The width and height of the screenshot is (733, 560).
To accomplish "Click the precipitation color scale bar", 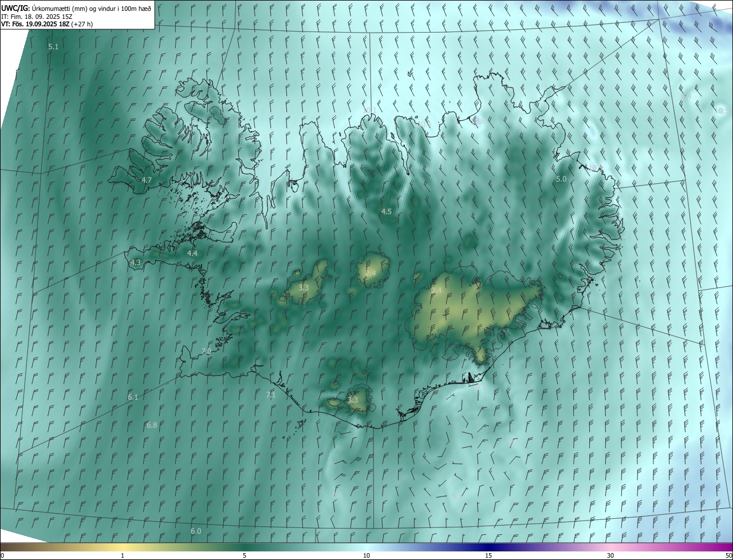I will [x=366, y=547].
